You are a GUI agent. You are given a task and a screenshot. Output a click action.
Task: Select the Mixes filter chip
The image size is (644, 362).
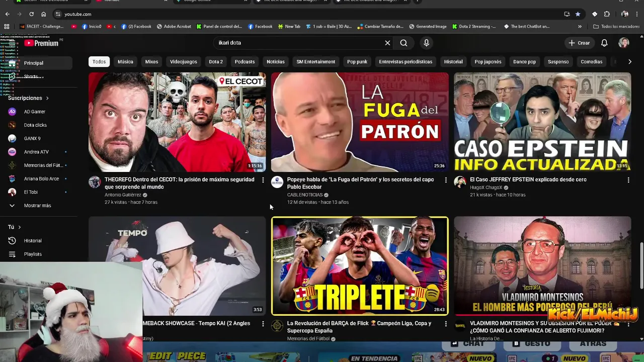(x=151, y=61)
